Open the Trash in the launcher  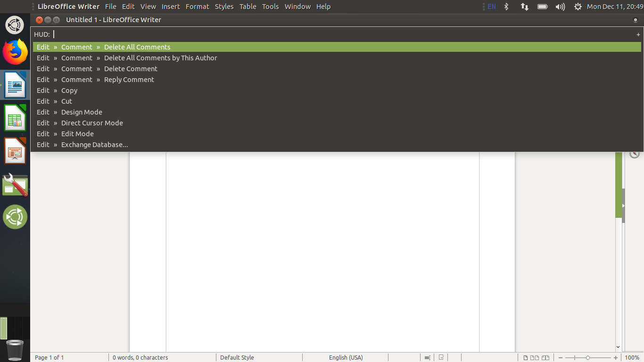(15, 350)
